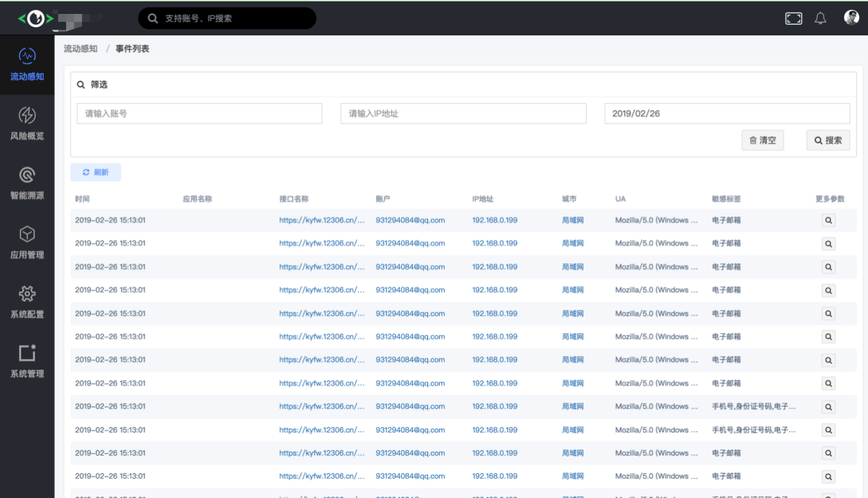868x498 pixels.
Task: Open 系统配置 system configuration
Action: pos(27,302)
